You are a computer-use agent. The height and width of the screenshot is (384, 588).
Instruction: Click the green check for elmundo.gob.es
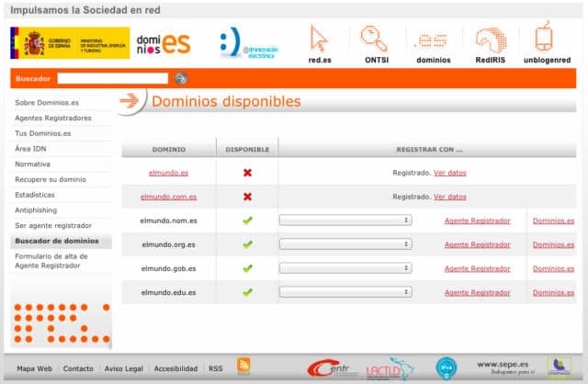coord(247,268)
